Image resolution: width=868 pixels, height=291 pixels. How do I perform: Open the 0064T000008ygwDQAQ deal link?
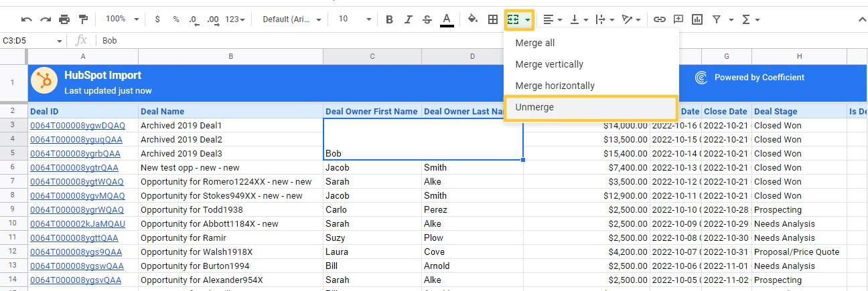[77, 125]
